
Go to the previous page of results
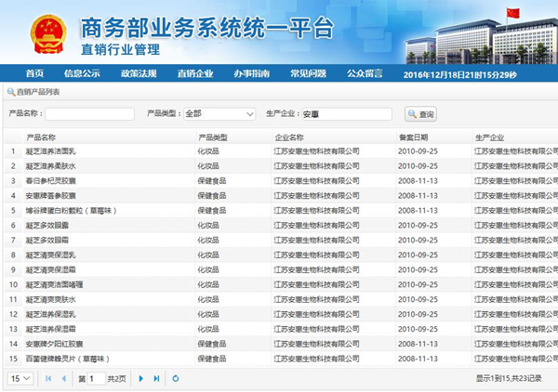pyautogui.click(x=63, y=379)
